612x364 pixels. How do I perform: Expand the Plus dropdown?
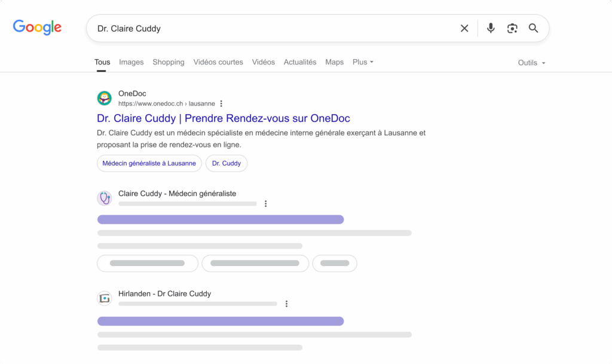[363, 62]
